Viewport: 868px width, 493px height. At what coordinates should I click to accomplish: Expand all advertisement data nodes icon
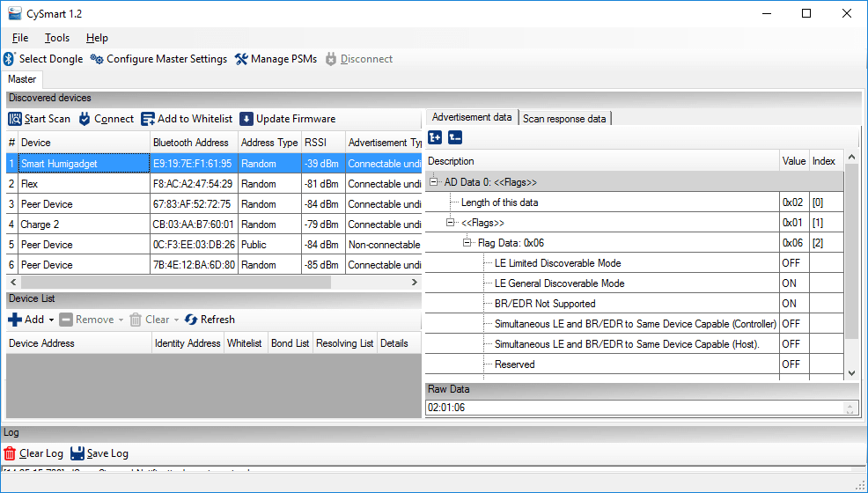pyautogui.click(x=435, y=137)
